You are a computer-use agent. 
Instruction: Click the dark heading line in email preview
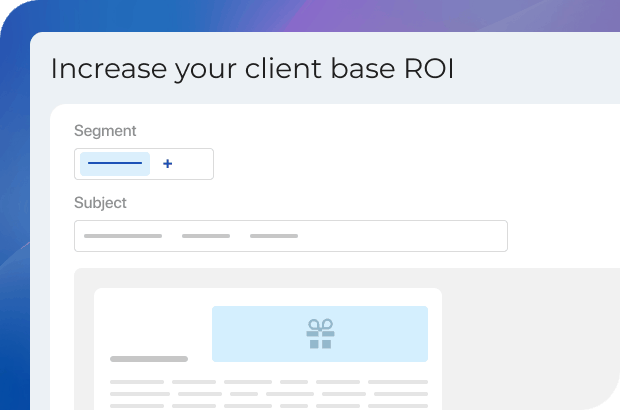(149, 358)
